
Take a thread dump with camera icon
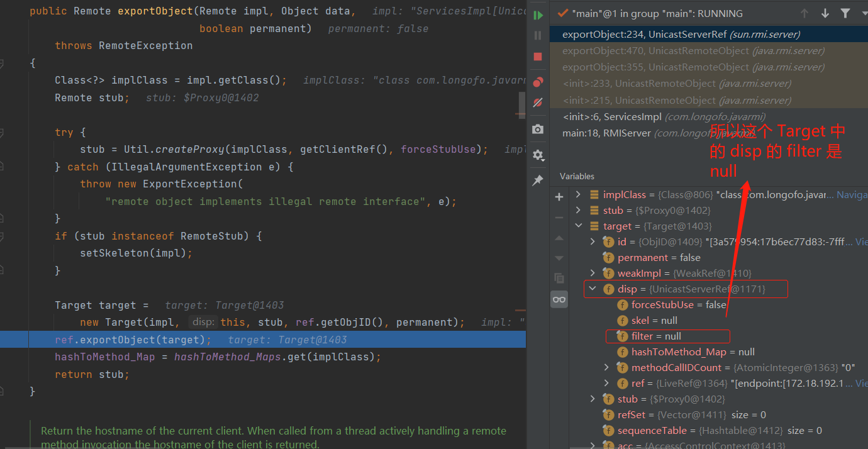tap(538, 129)
